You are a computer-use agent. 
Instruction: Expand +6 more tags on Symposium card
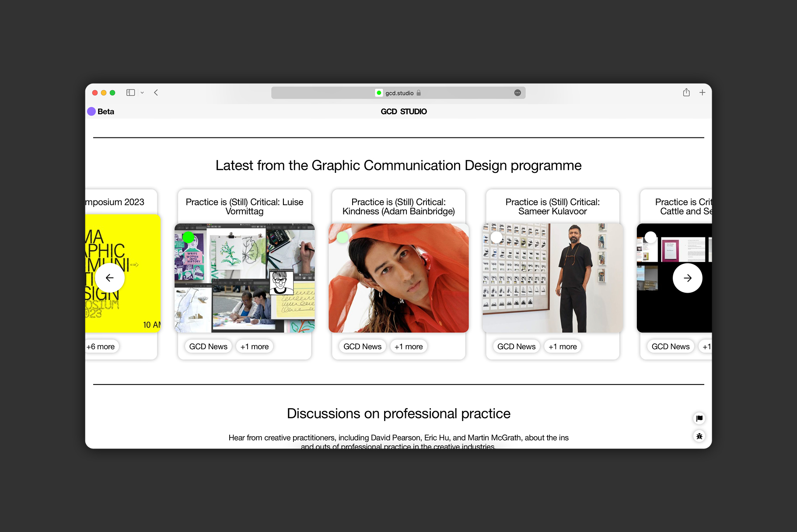tap(101, 346)
